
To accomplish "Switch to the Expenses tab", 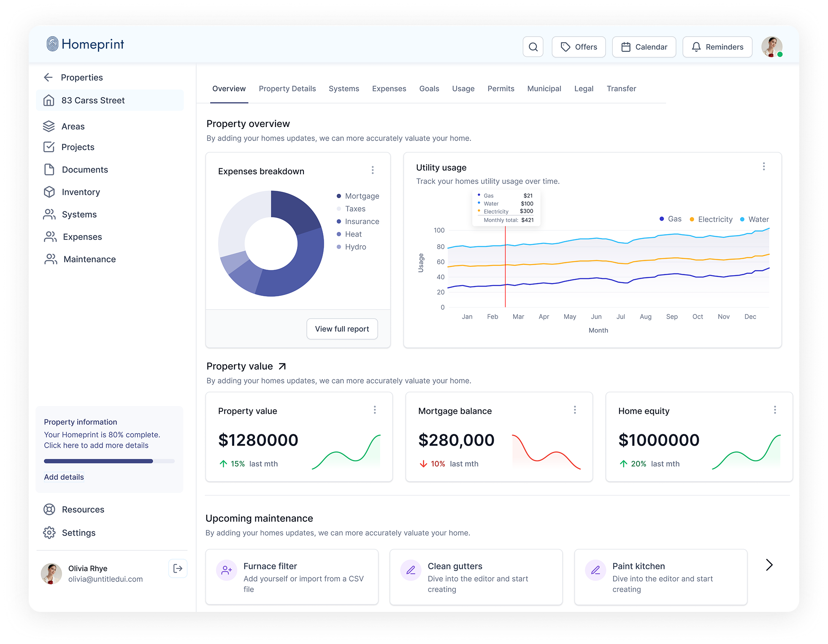I will [x=389, y=89].
